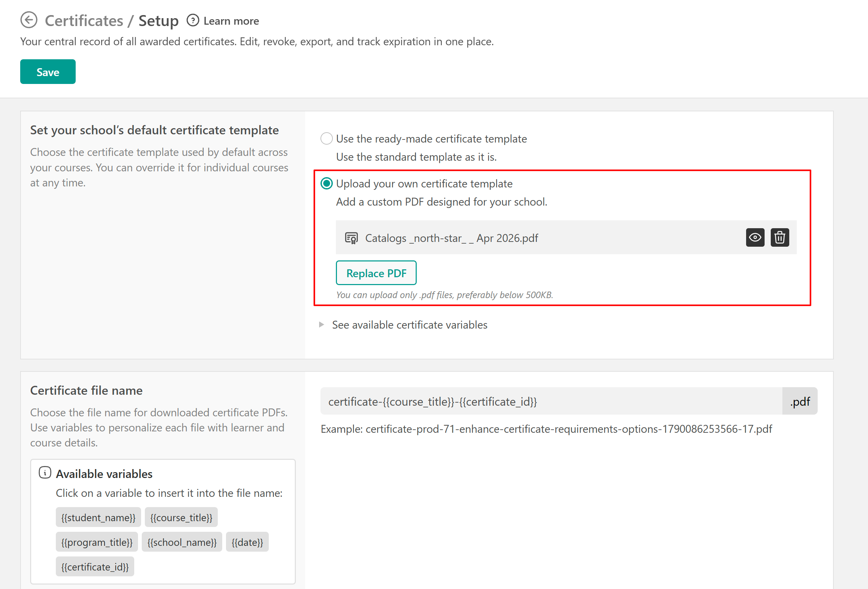
Task: Click the certificate file name input field
Action: click(x=551, y=401)
